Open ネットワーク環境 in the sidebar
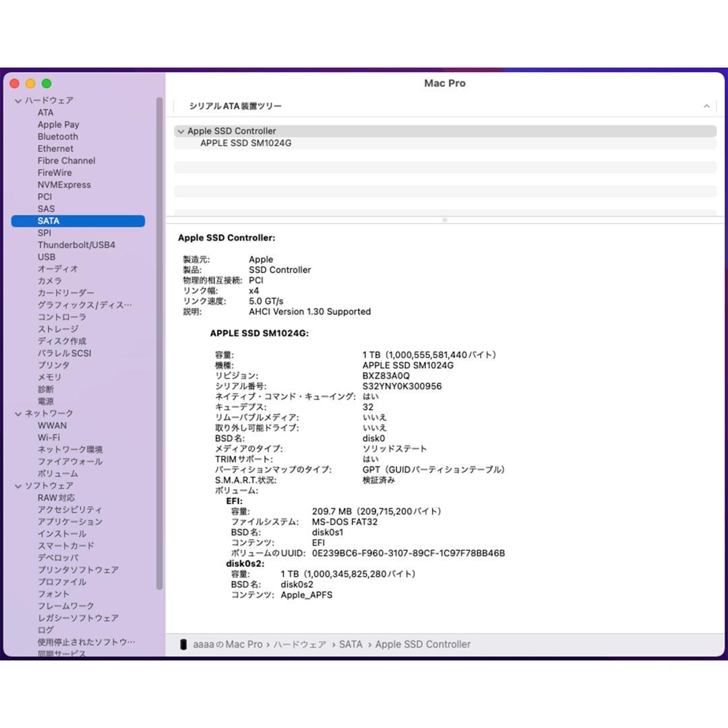This screenshot has height=728, width=728. (x=70, y=450)
